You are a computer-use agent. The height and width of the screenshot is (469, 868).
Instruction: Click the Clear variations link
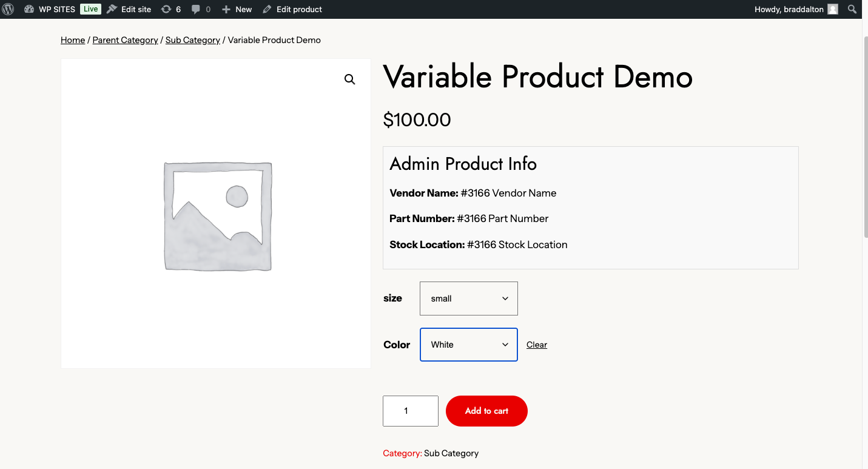537,345
